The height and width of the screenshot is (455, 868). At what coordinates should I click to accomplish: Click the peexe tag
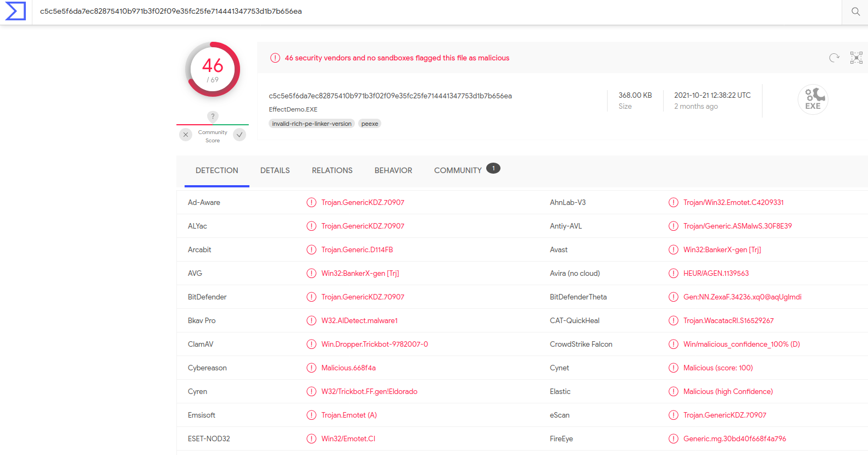pos(370,124)
